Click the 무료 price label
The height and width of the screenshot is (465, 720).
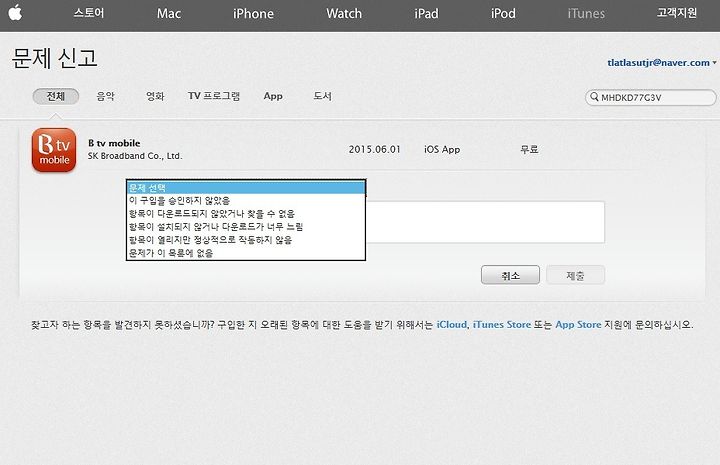coord(529,150)
